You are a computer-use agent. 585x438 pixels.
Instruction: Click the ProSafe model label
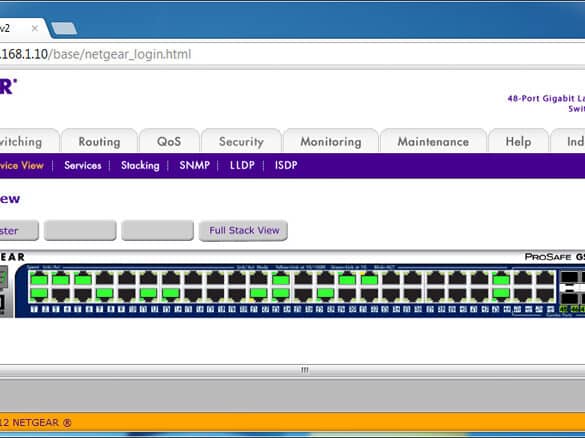[554, 257]
